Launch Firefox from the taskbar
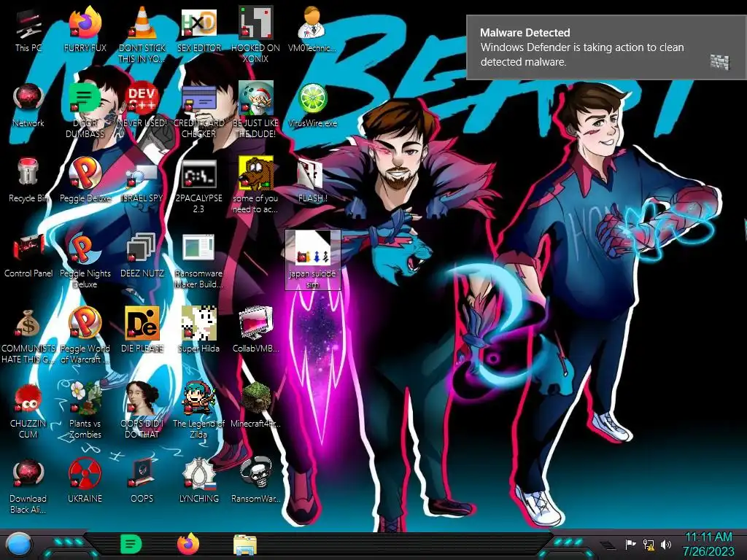This screenshot has width=747, height=560. 188,544
